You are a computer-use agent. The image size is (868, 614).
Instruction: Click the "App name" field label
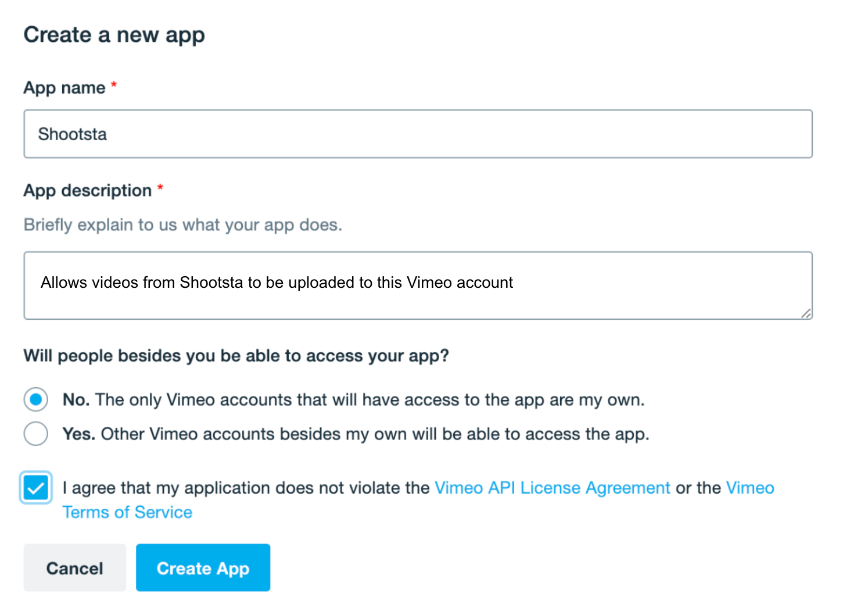(x=64, y=88)
